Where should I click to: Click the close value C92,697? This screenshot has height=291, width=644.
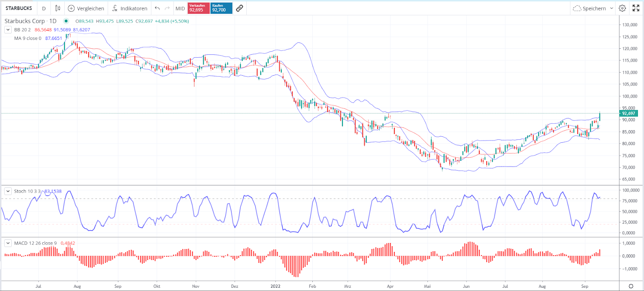click(144, 21)
